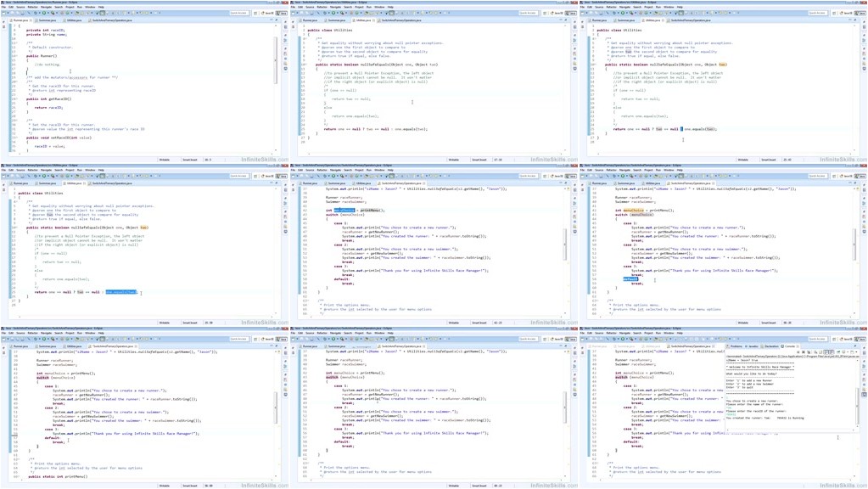
Task: Toggle Mark Occurrences in menuChoice-selected frame toolbar
Action: point(392,176)
